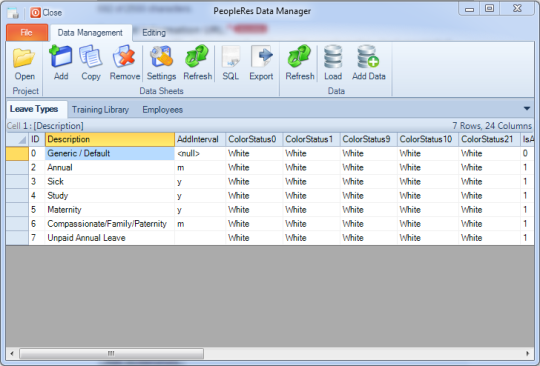540x366 pixels.
Task: Select the 'Study' description cell
Action: (x=110, y=196)
